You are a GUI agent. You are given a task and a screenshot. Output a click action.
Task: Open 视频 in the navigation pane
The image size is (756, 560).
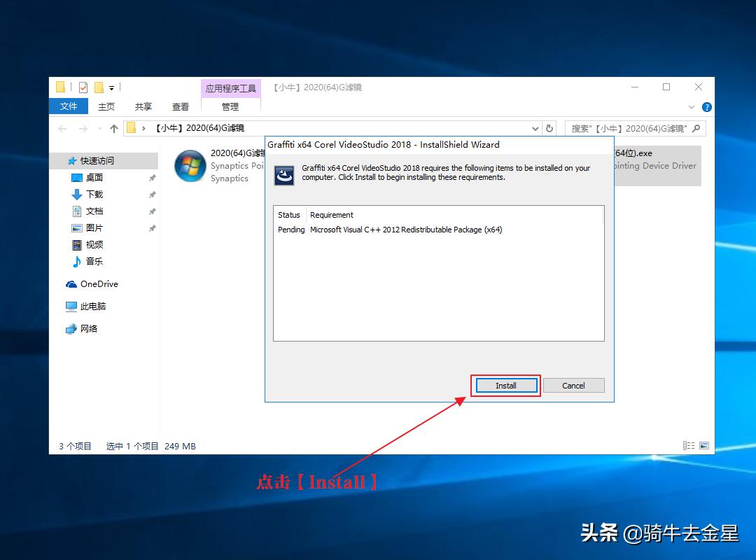(94, 244)
